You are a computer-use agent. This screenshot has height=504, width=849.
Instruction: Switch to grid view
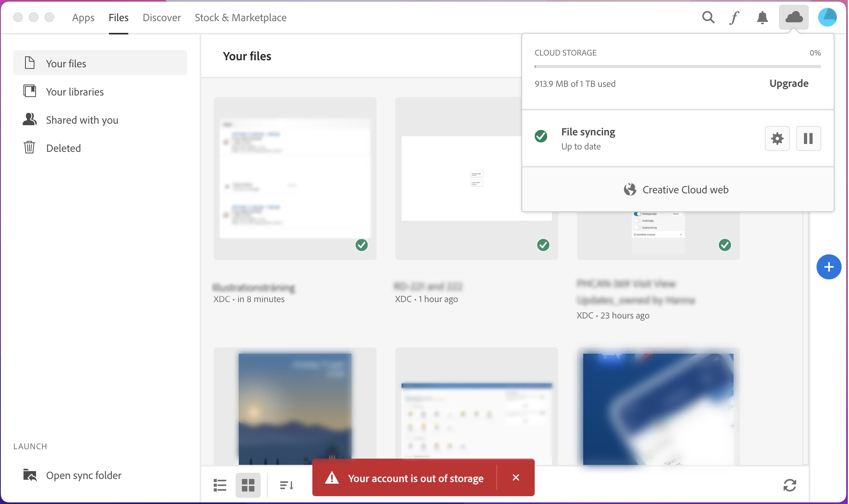click(x=248, y=485)
